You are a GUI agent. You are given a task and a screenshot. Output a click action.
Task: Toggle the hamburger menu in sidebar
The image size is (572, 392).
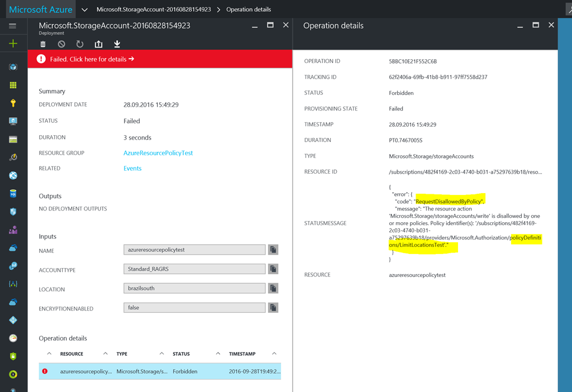click(x=13, y=26)
